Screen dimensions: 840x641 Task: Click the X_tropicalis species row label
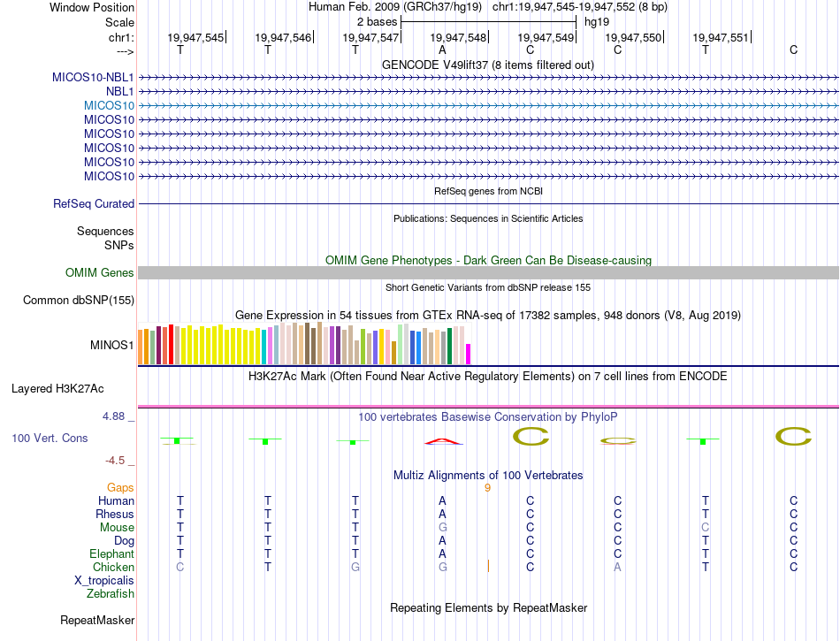104,581
